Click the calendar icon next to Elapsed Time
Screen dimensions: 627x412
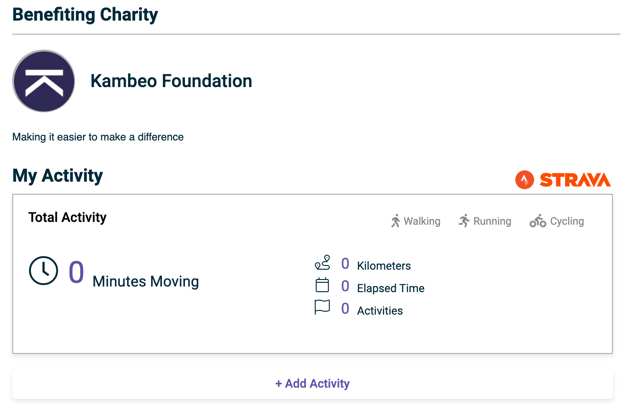[x=322, y=285]
